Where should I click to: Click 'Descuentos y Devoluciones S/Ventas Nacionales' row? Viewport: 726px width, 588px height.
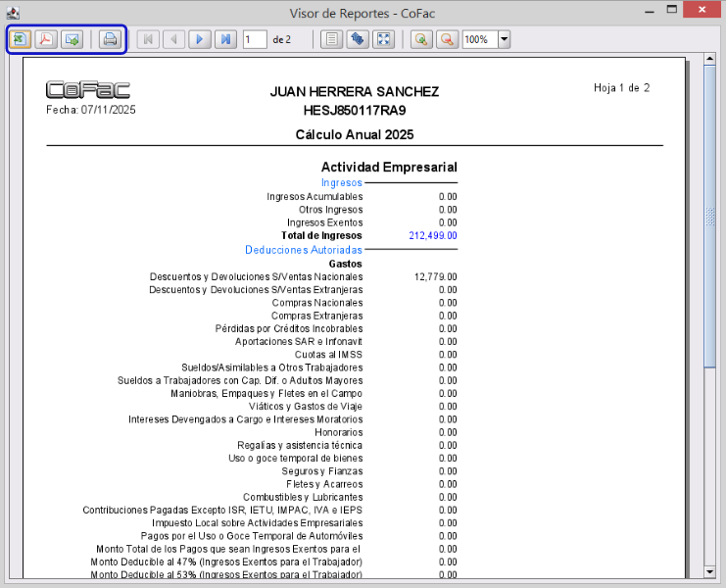256,277
